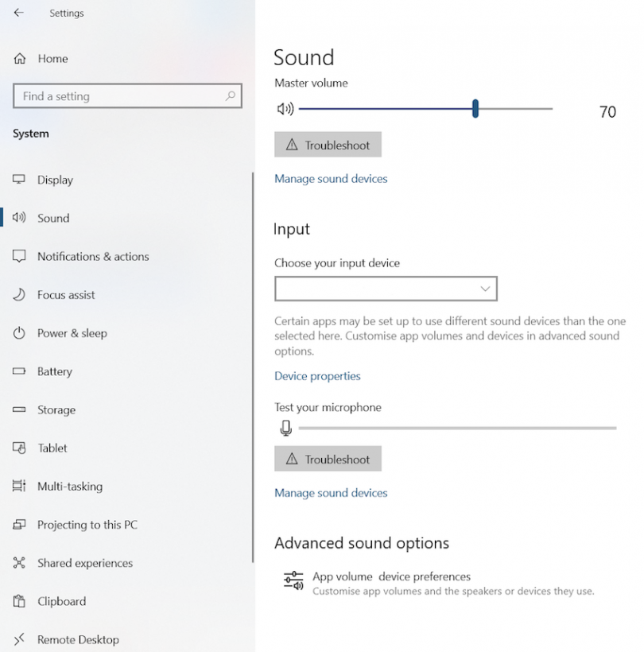This screenshot has height=652, width=644.
Task: Navigate to Shared experiences
Action: 22,563
